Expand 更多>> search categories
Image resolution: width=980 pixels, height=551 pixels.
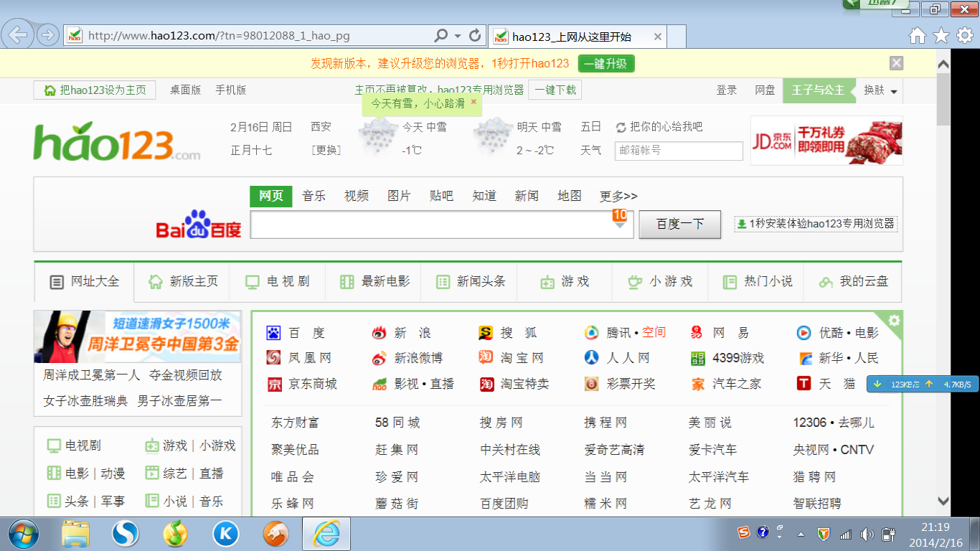618,196
